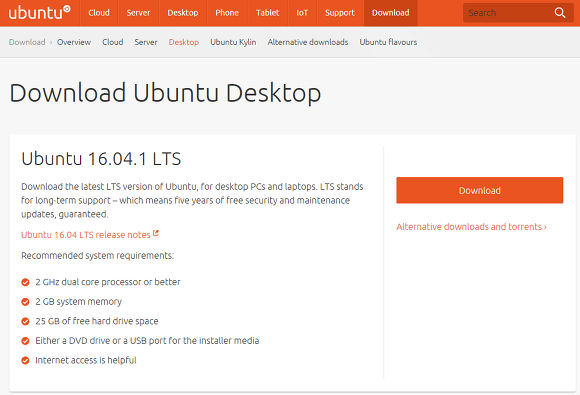Click "Internet access is helpful" text
Viewport: 580px width, 395px height.
(86, 361)
